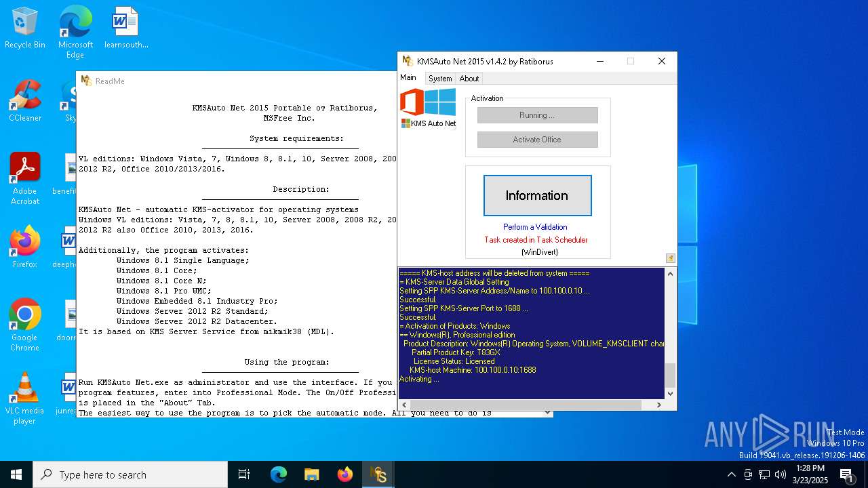Click the console log up scroll arrow
Image resolution: width=868 pixels, height=488 pixels.
670,274
